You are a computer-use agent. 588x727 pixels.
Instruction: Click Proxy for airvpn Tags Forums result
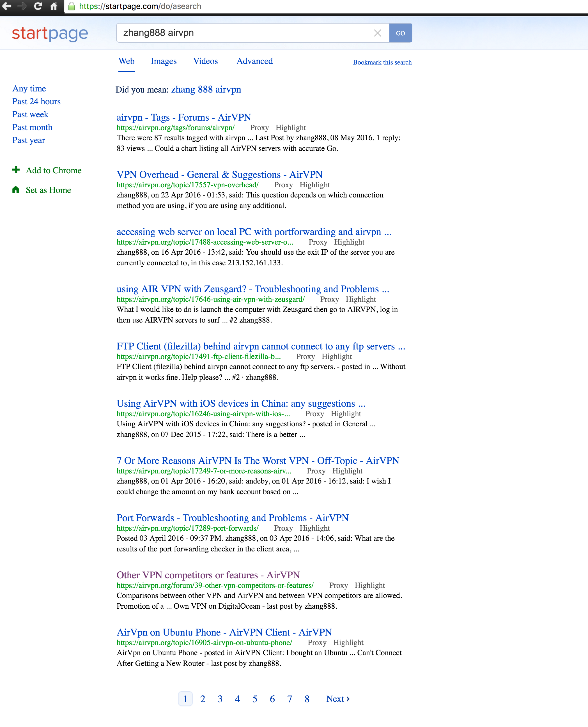point(259,128)
